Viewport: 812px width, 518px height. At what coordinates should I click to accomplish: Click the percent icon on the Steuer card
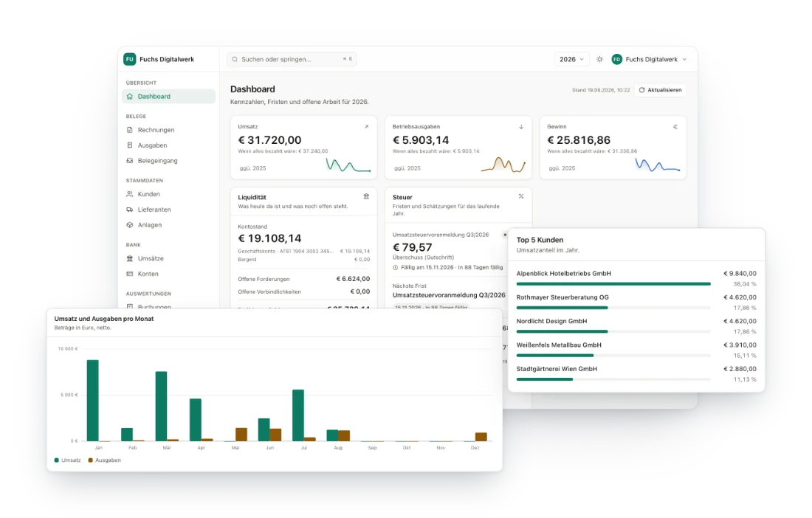click(x=521, y=196)
